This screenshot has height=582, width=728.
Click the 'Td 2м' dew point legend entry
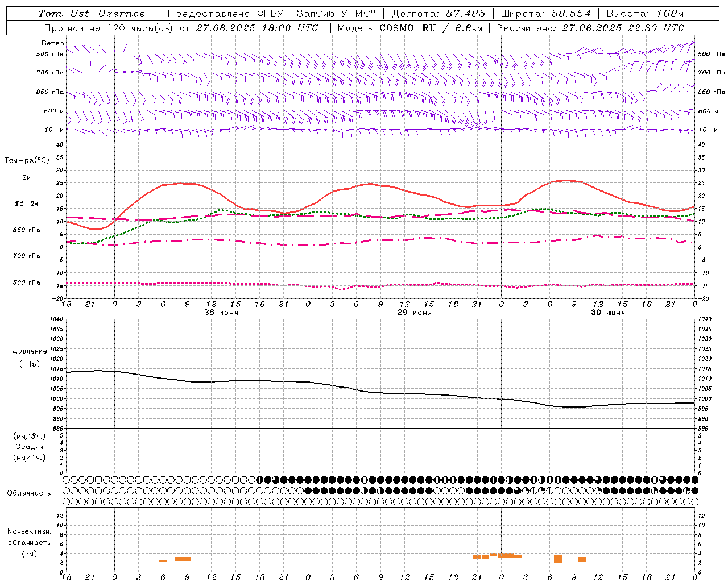[x=26, y=203]
